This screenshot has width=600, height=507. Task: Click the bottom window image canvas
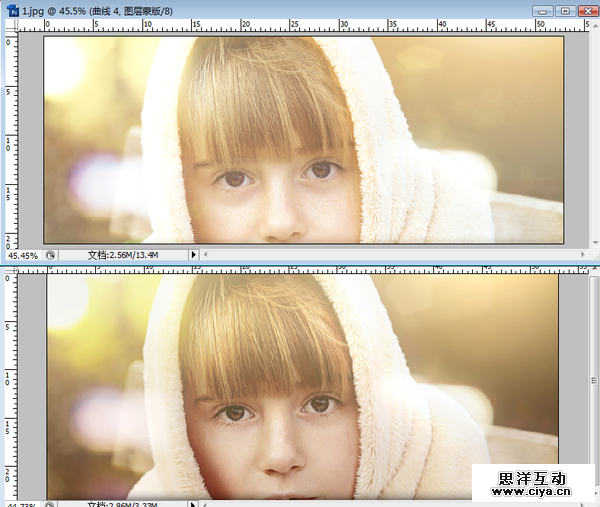pos(302,386)
